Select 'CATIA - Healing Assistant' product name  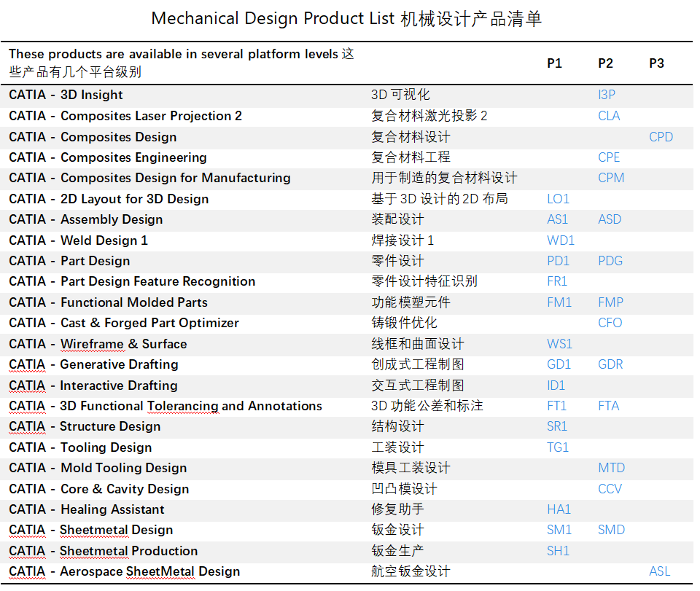click(87, 509)
